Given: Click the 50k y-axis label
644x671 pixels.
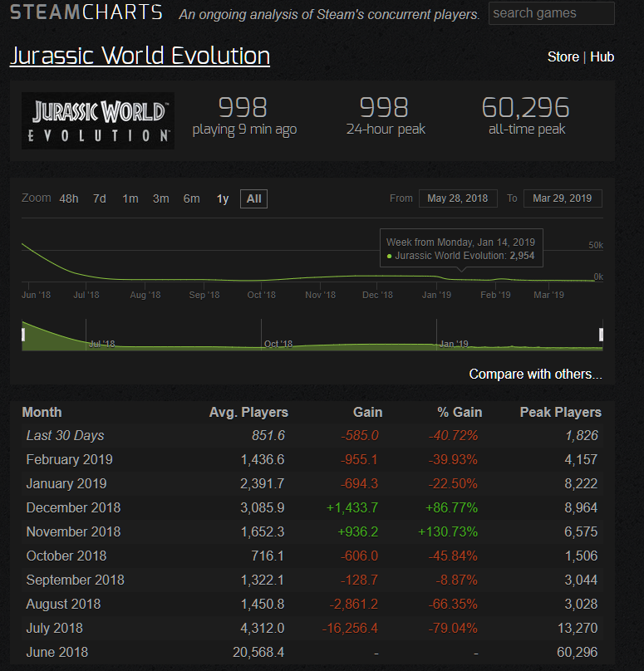Looking at the screenshot, I should 596,245.
